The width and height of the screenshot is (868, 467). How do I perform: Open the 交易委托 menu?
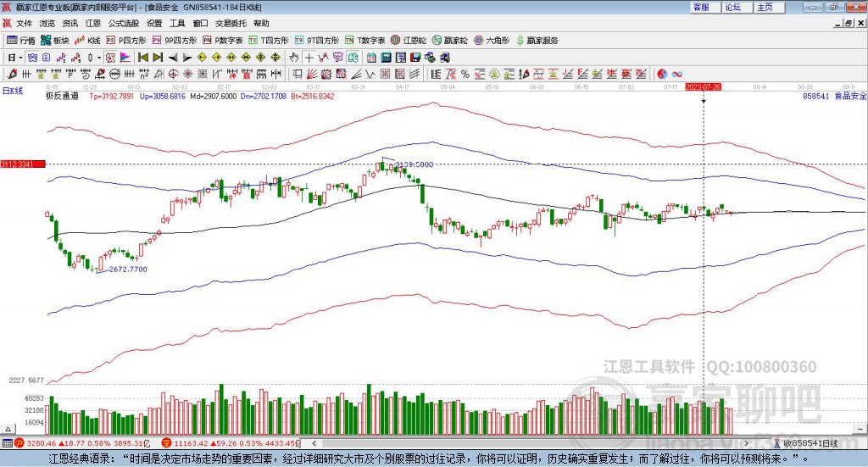click(231, 24)
